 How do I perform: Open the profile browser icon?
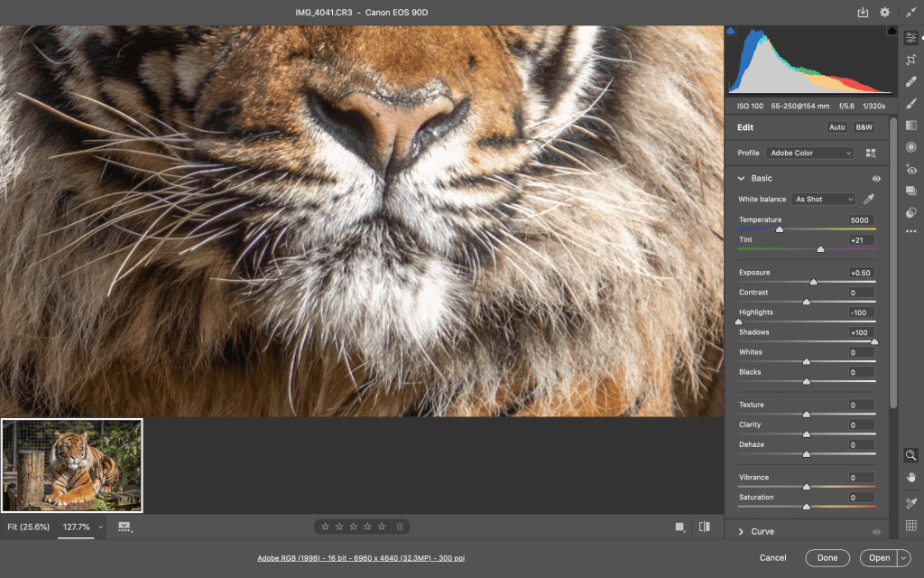[x=871, y=154]
